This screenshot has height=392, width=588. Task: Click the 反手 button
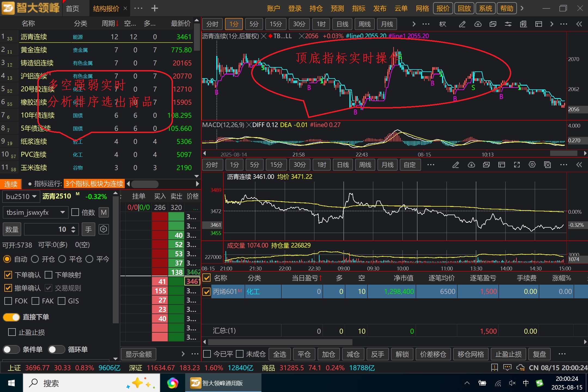coord(378,354)
